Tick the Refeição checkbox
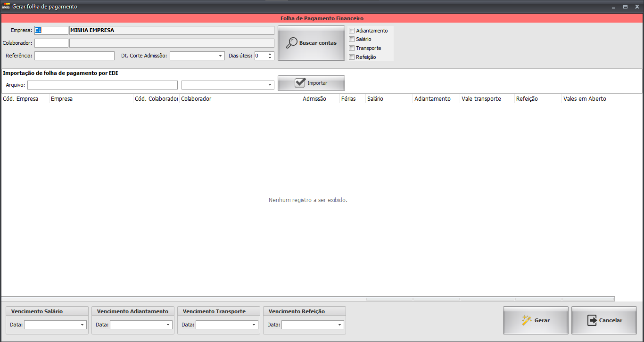 (x=352, y=57)
